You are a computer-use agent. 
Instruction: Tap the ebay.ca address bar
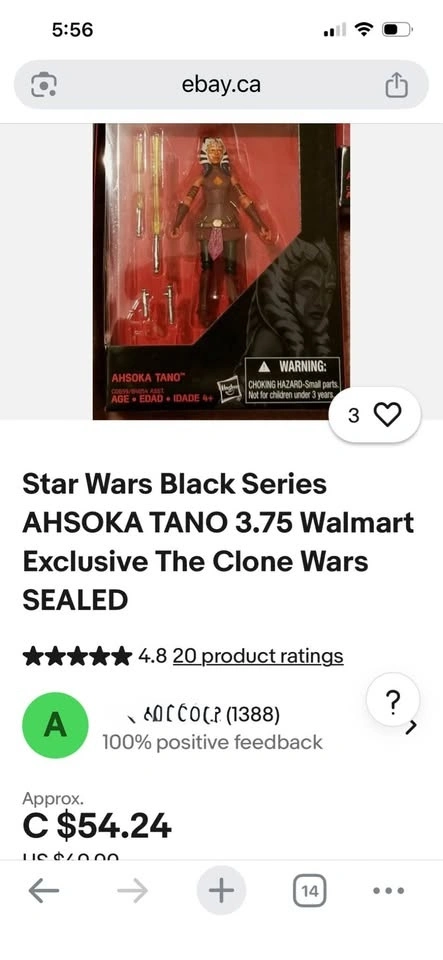pyautogui.click(x=221, y=84)
